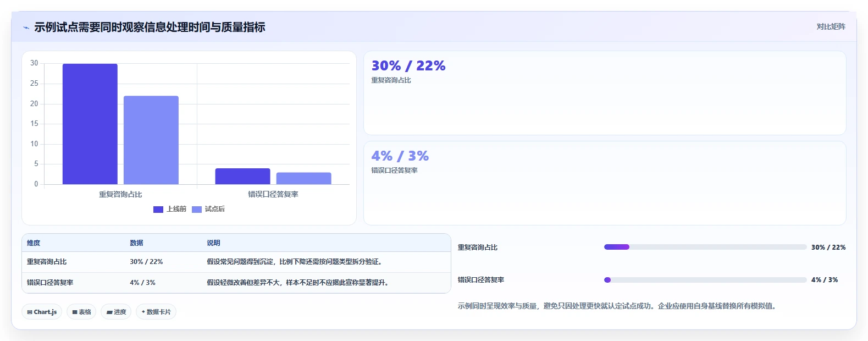
Task: Click the 试点后 bar for 错误口径答复率
Action: coord(303,178)
